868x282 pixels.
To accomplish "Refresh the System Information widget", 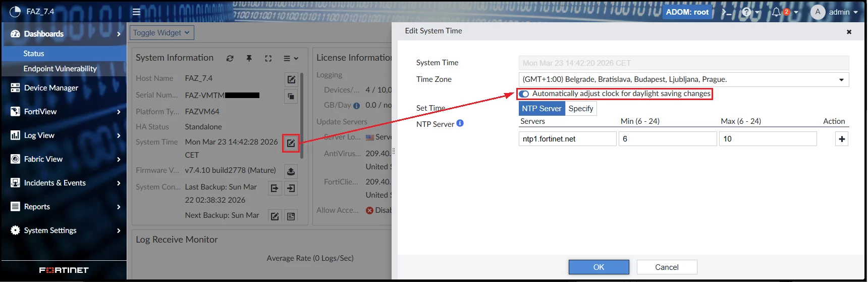I will coord(230,59).
